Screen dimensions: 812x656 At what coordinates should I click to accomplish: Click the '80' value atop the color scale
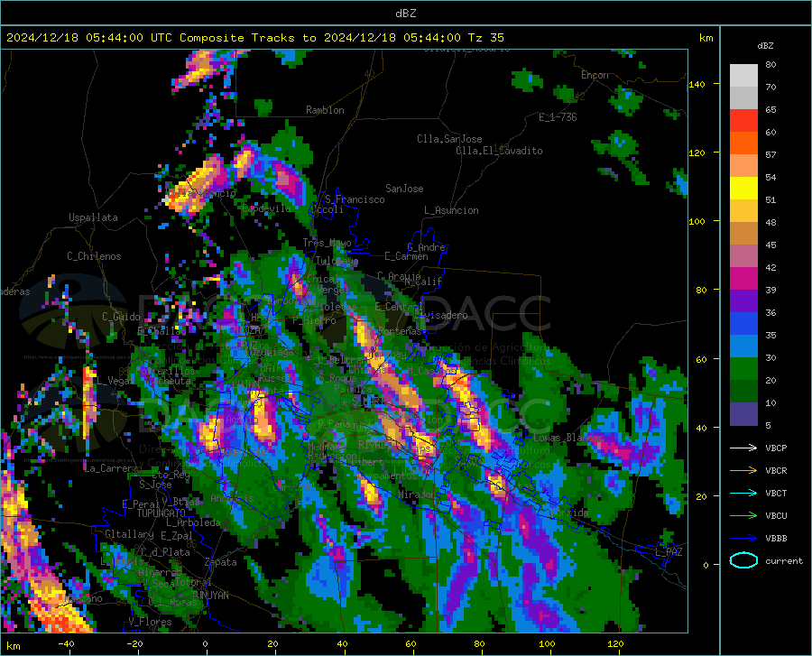pos(770,64)
